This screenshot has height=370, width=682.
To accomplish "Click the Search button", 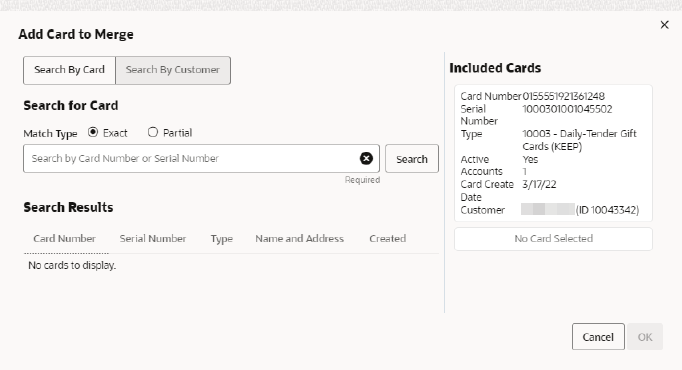I will pyautogui.click(x=411, y=159).
